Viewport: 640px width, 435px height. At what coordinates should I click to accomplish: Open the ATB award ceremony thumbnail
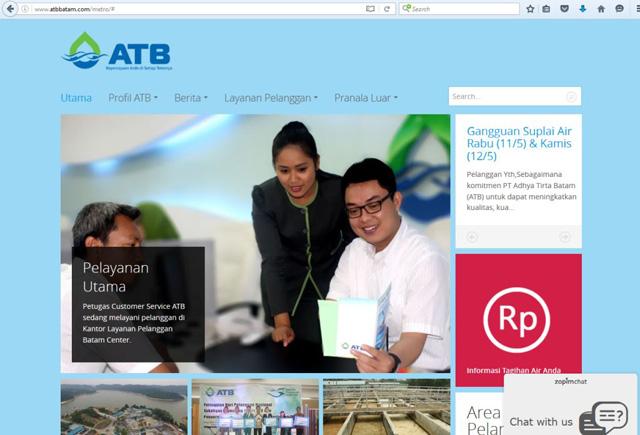255,407
